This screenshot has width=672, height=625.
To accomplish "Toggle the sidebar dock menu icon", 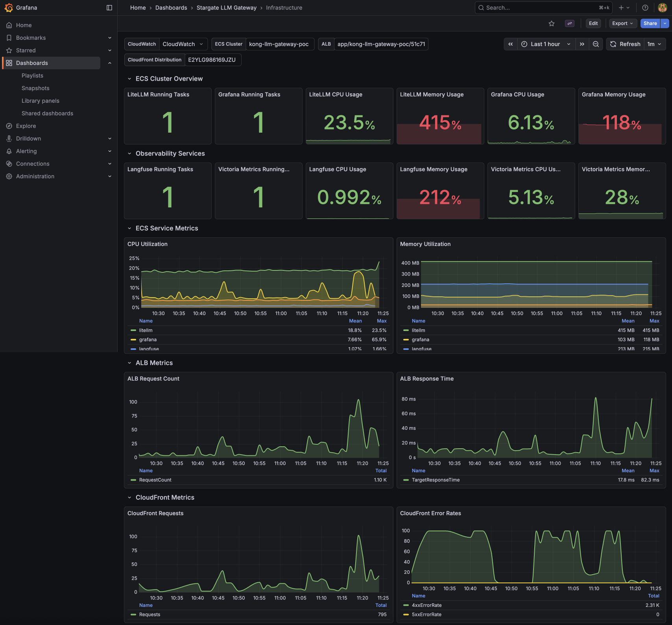I will 109,8.
